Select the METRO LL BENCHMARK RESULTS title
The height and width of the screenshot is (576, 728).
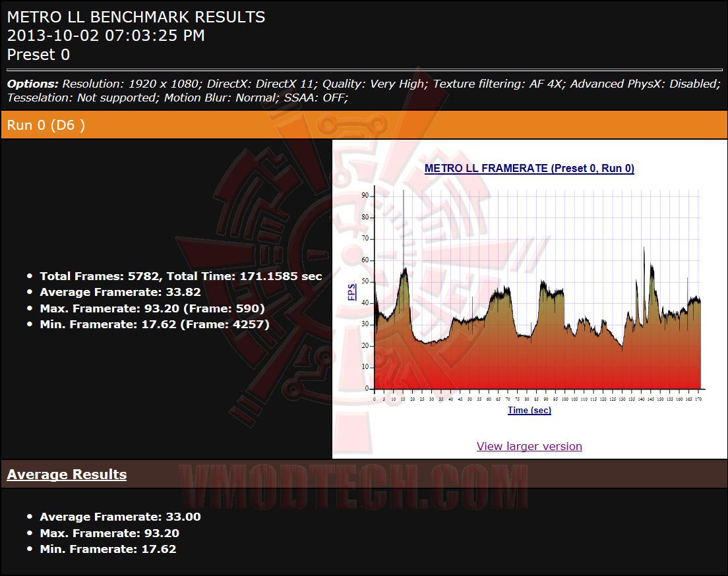(x=136, y=17)
